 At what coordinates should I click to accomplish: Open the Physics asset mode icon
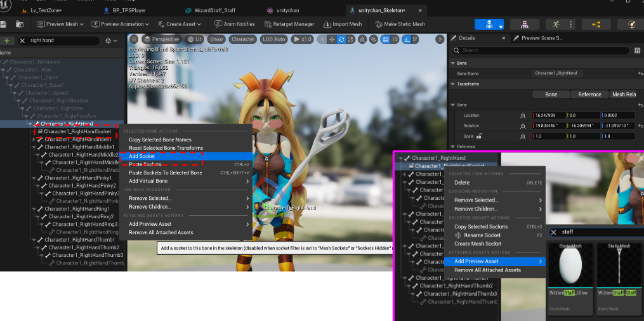[632, 24]
